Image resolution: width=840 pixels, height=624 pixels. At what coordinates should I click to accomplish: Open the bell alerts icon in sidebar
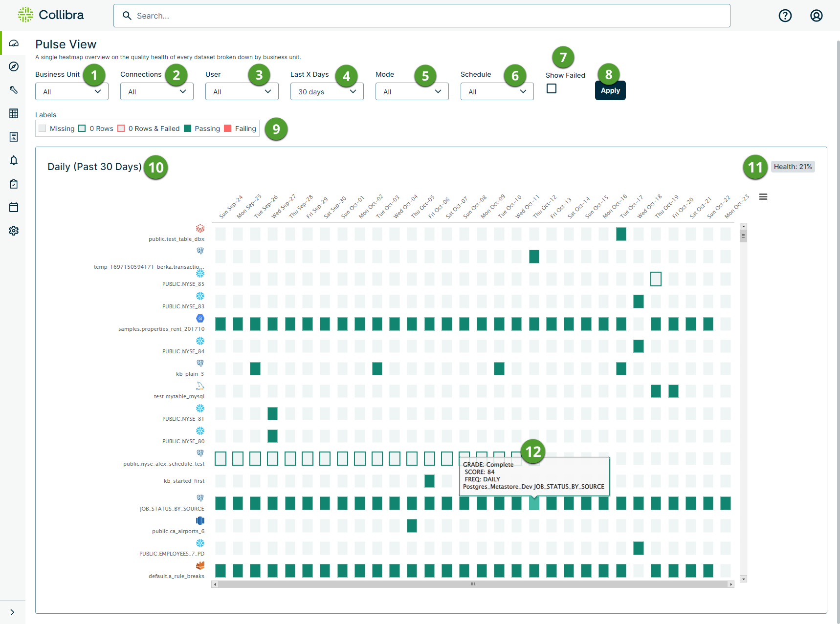coord(14,160)
